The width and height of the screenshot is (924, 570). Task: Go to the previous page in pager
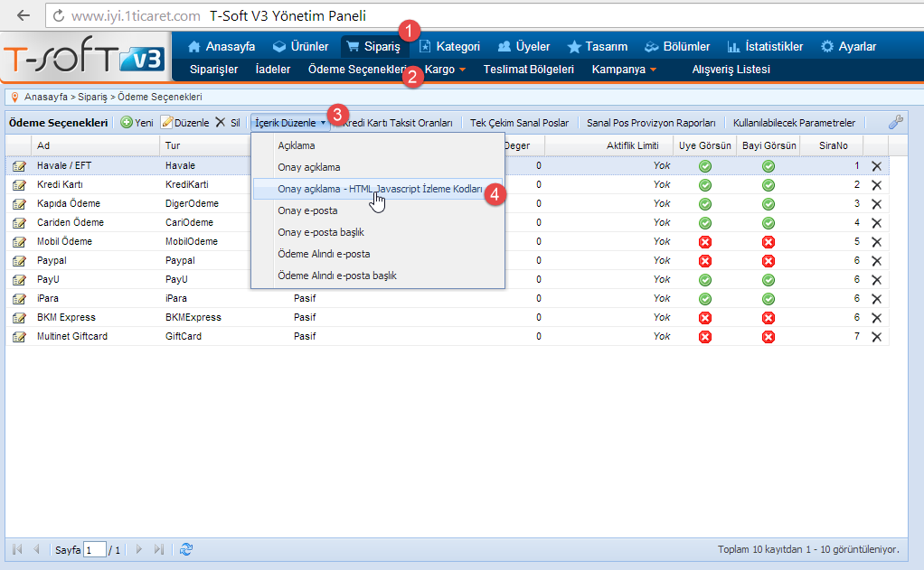click(x=36, y=549)
